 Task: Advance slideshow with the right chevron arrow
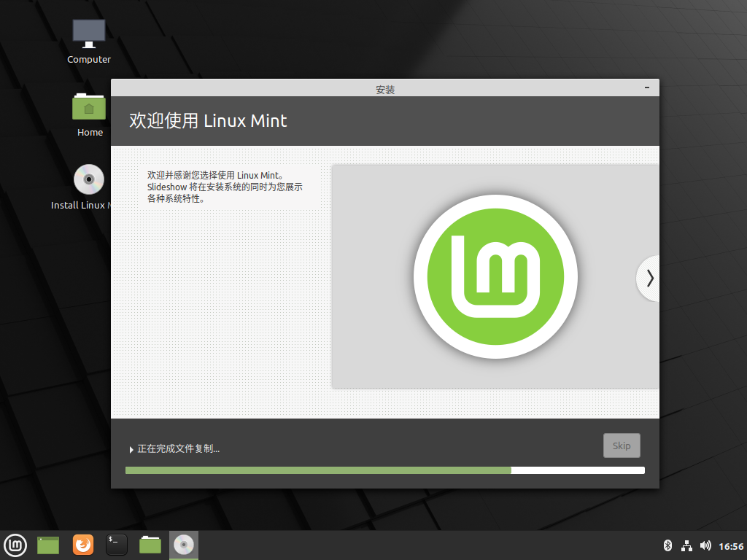(649, 278)
